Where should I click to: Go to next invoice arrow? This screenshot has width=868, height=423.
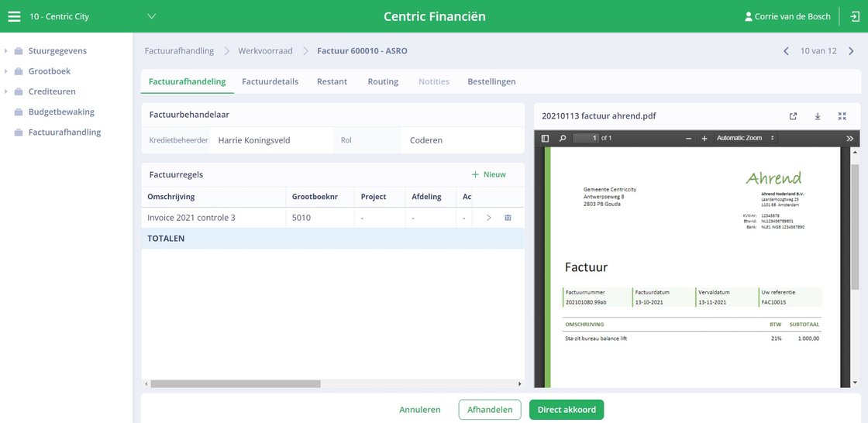point(852,51)
